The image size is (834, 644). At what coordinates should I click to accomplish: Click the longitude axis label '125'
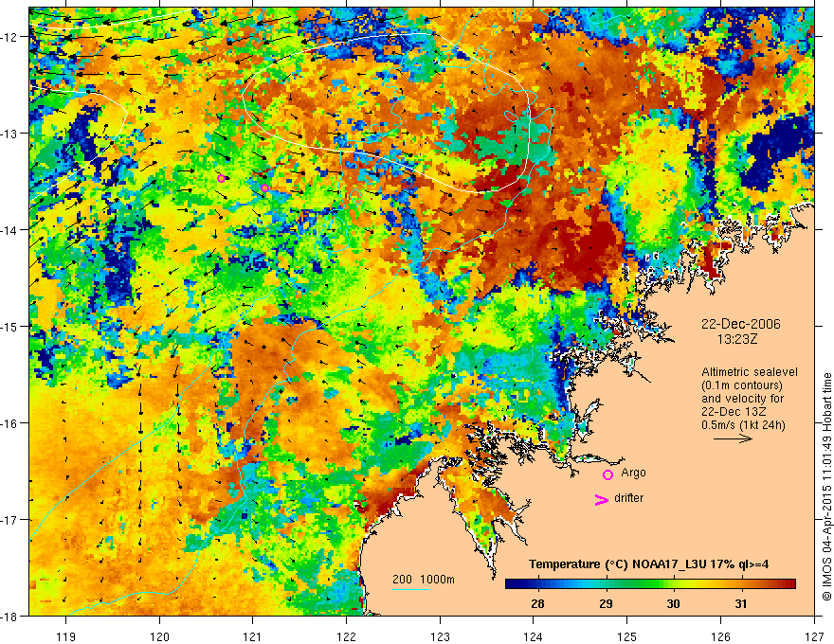(627, 637)
